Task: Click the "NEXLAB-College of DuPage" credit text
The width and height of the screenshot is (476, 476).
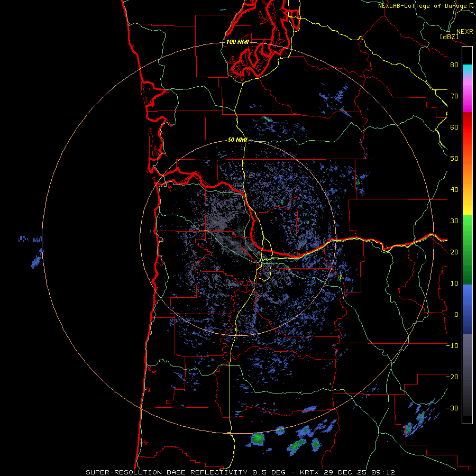Action: pos(422,6)
